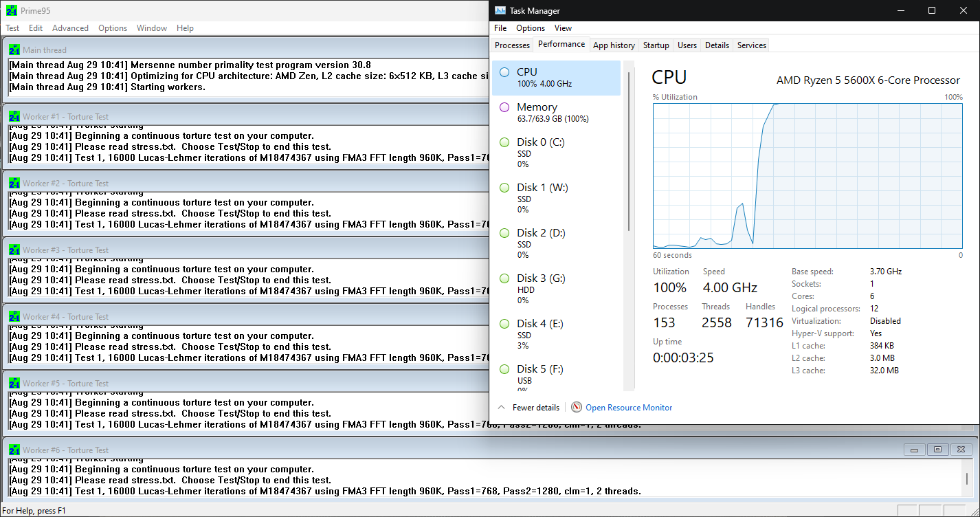
Task: Open the Advanced menu in Prime95
Action: pos(70,28)
